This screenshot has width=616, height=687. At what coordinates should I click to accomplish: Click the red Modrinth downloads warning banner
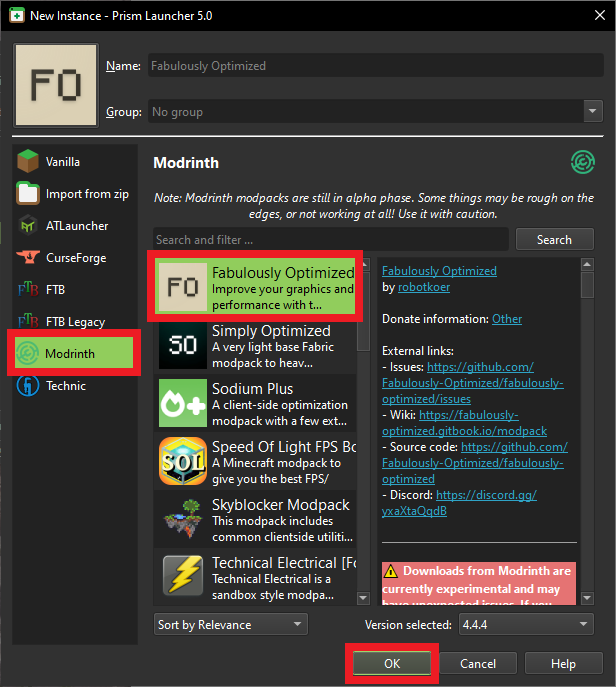479,583
